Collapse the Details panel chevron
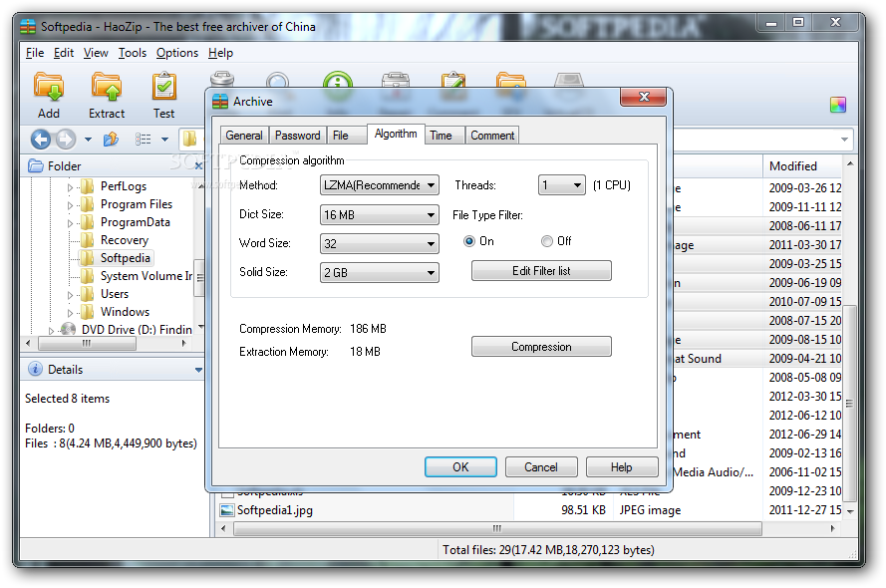Screen dimensions: 886x588 click(x=198, y=370)
